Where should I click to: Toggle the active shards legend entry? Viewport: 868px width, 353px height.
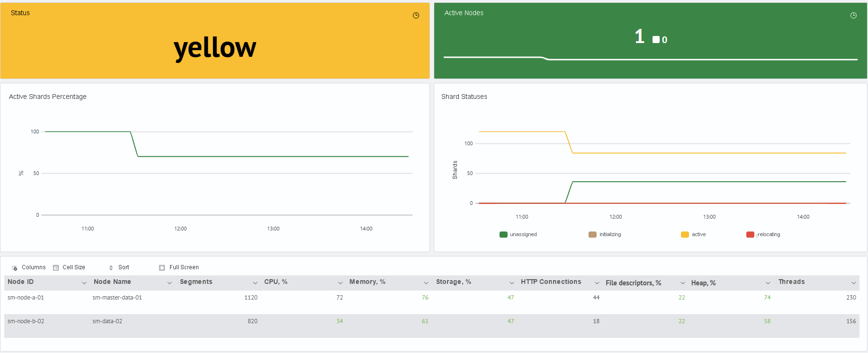click(693, 235)
